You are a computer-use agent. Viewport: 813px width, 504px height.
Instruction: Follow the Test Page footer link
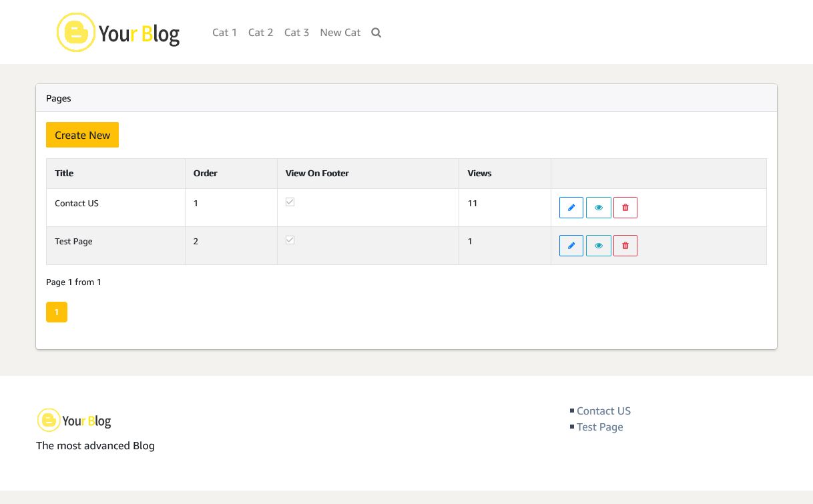pyautogui.click(x=599, y=427)
